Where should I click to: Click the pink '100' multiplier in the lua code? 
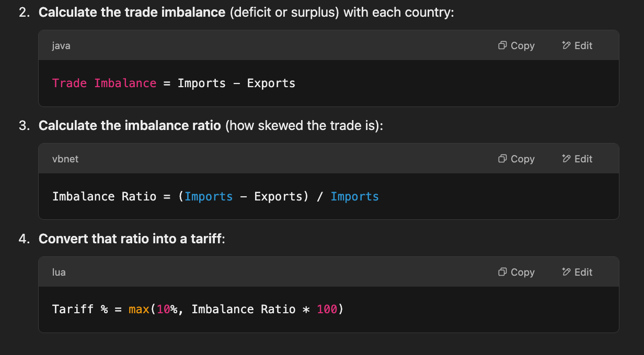327,309
